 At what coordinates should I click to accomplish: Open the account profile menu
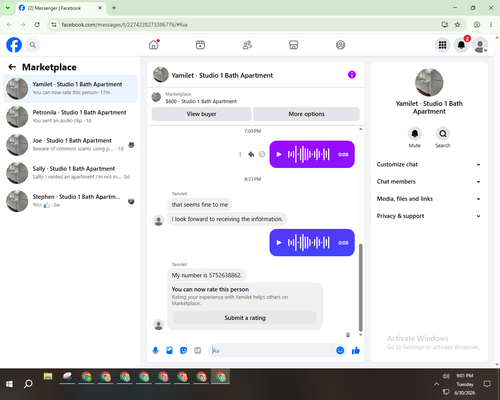coord(480,45)
